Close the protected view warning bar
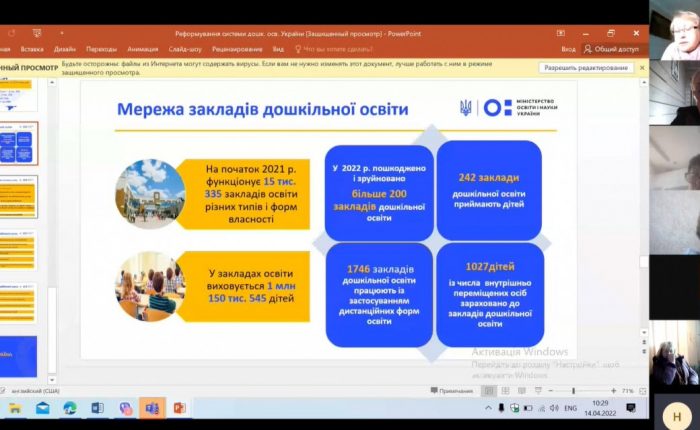This screenshot has width=700, height=430. click(x=642, y=68)
